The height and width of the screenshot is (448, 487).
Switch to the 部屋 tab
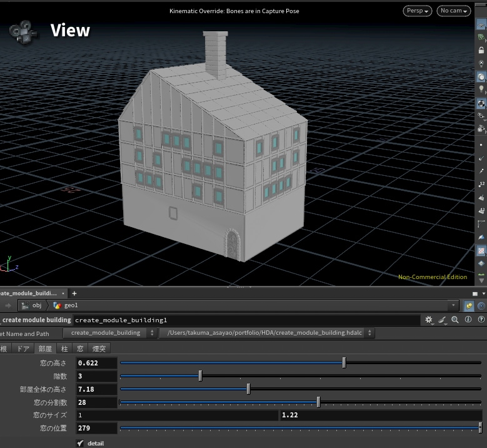pyautogui.click(x=46, y=349)
